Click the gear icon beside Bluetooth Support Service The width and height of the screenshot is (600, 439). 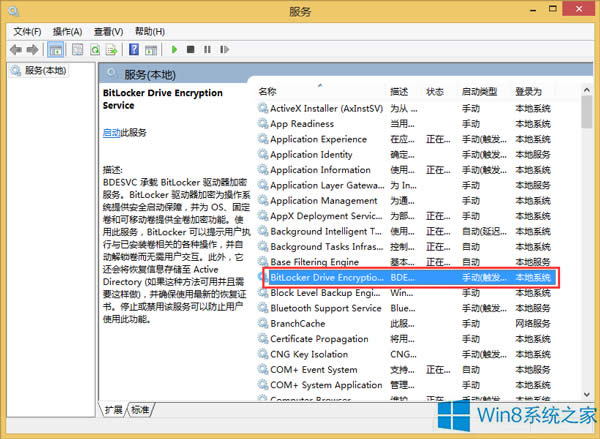263,307
